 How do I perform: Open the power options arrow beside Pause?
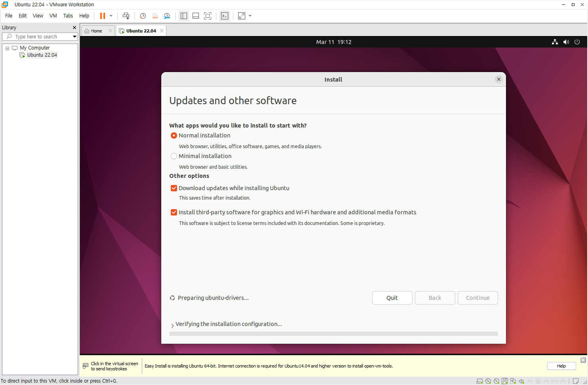pos(111,16)
